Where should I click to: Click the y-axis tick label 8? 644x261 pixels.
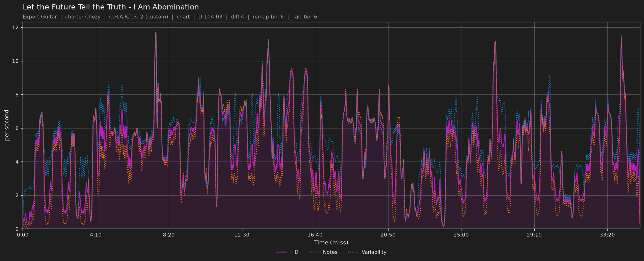(17, 95)
